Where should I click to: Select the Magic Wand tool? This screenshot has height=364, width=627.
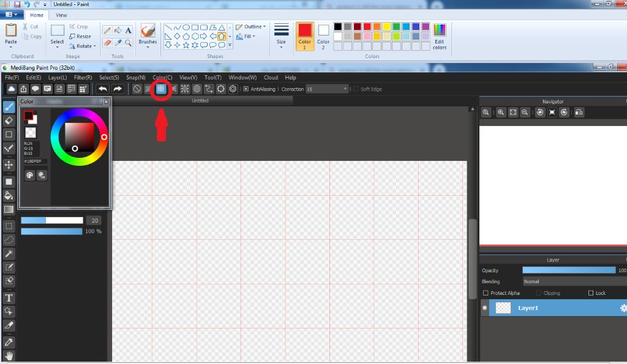coord(9,253)
